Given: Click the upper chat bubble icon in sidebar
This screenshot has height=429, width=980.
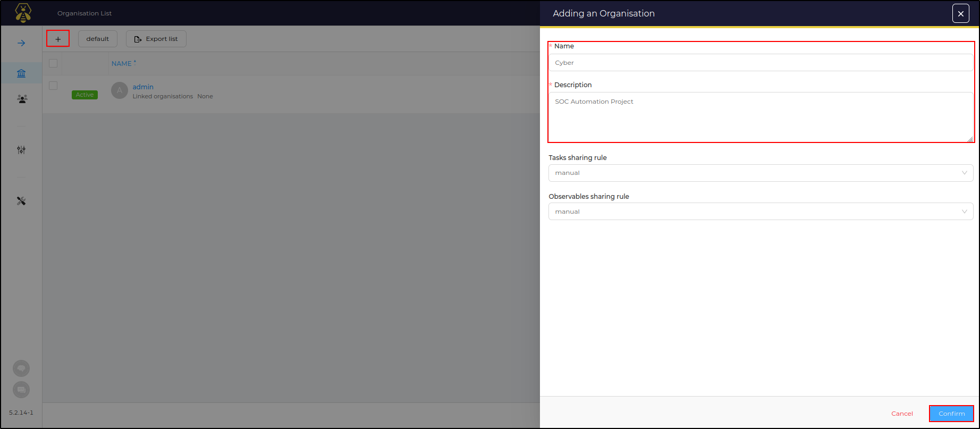Looking at the screenshot, I should 21,368.
